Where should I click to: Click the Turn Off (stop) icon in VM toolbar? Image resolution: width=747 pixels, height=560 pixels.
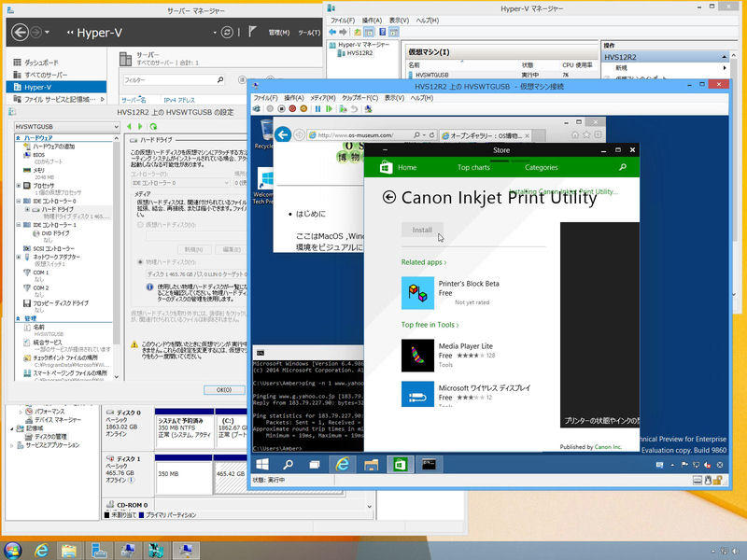point(282,109)
